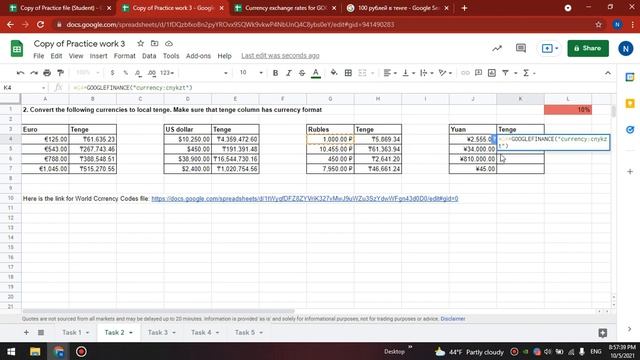
Task: Open Explore panel icon
Action: pyautogui.click(x=602, y=333)
